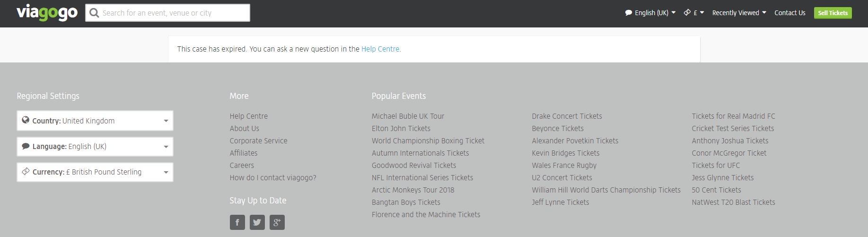Follow the Help Centre link in expired message

pyautogui.click(x=380, y=49)
